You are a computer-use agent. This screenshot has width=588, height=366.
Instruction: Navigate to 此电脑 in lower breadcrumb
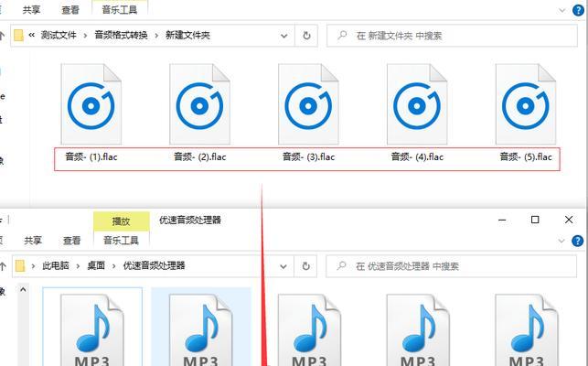56,265
